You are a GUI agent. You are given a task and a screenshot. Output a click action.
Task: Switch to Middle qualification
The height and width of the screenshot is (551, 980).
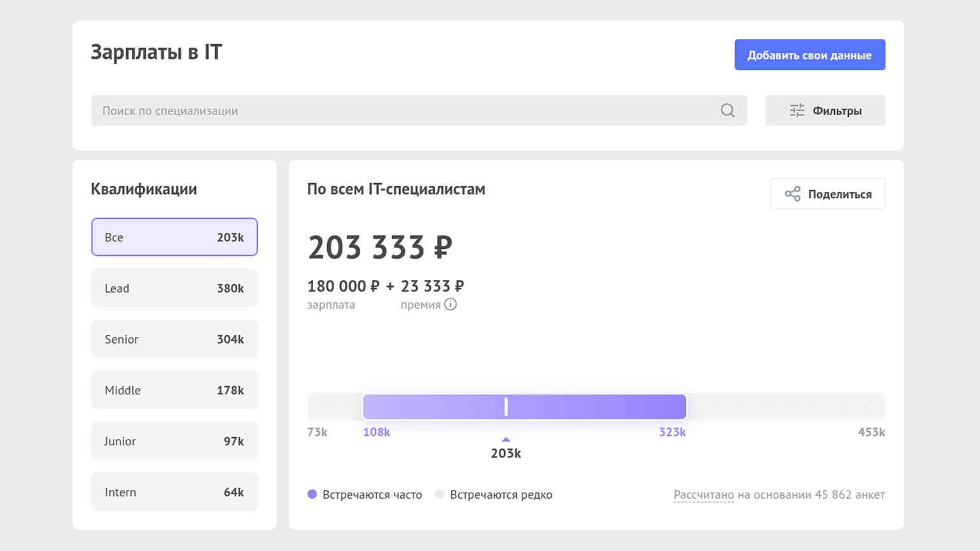tap(174, 390)
